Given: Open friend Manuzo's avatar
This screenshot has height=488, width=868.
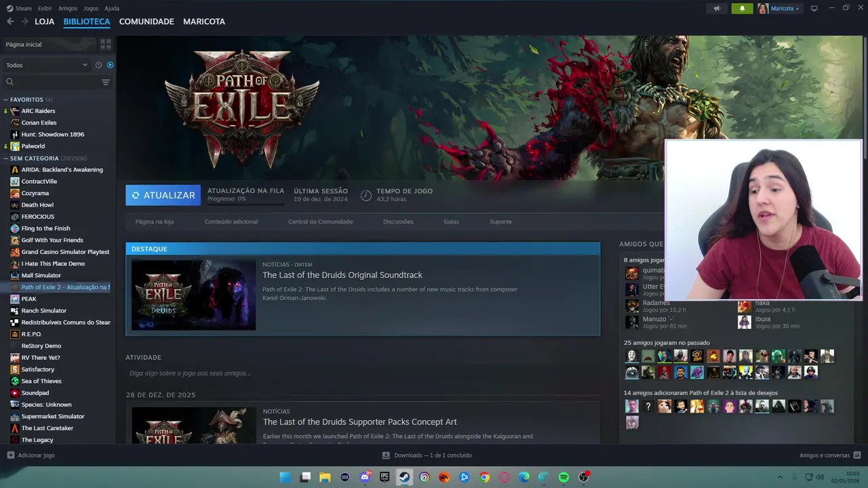Looking at the screenshot, I should click(x=632, y=322).
